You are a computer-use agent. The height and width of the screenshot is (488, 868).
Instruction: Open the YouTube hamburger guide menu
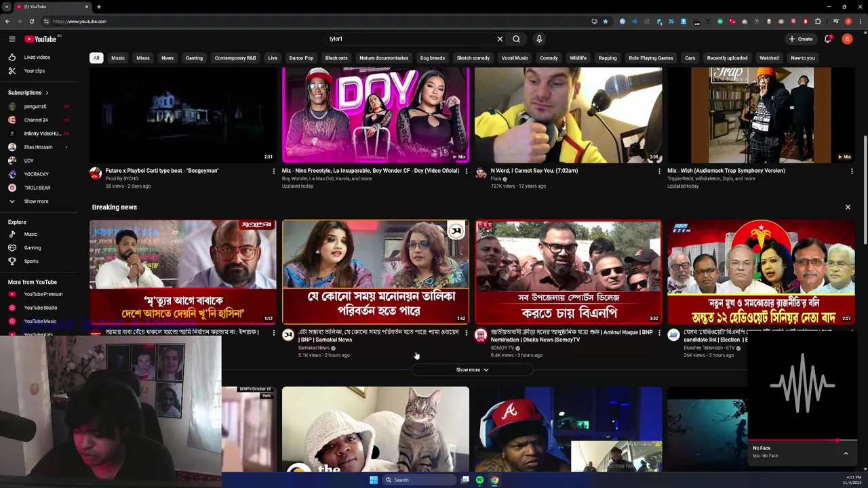click(12, 39)
